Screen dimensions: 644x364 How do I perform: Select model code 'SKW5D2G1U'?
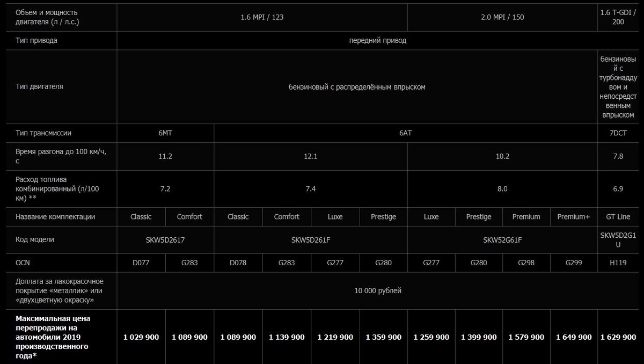click(x=618, y=240)
